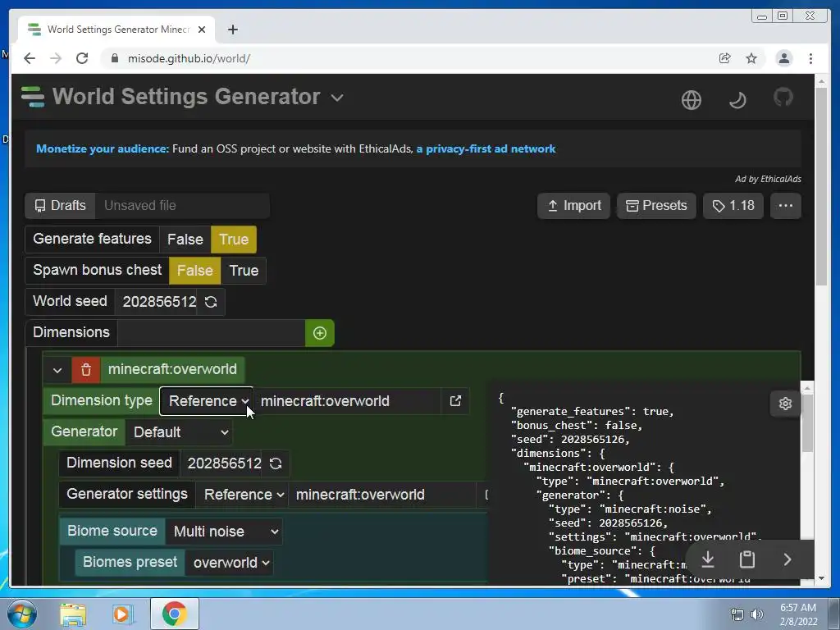Copy JSON output to clipboard
Image resolution: width=840 pixels, height=630 pixels.
click(x=746, y=559)
